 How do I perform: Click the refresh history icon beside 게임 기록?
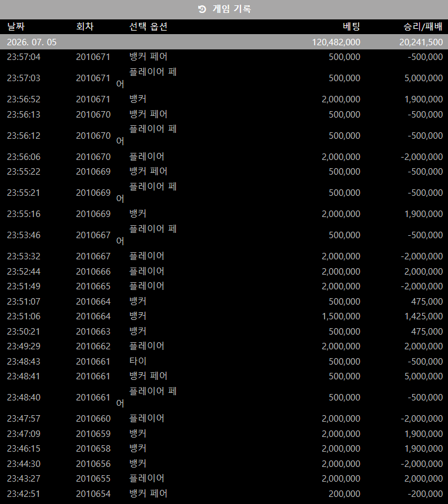click(202, 9)
